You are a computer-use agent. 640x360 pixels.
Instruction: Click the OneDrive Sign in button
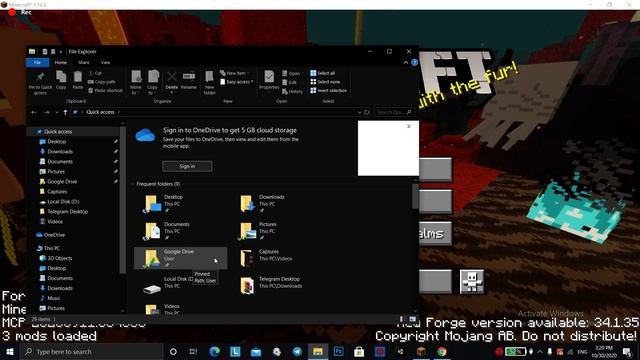click(187, 166)
